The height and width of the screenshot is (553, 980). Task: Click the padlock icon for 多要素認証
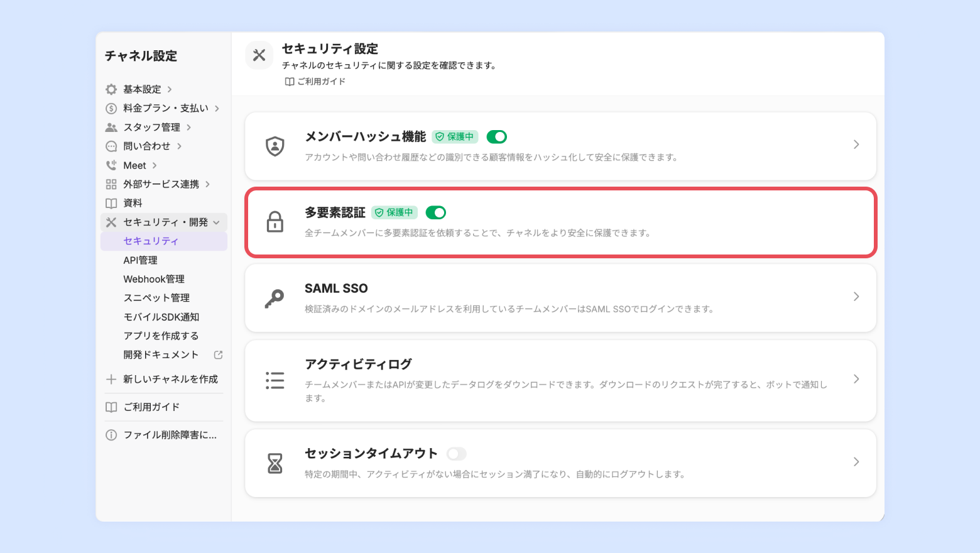coord(275,222)
